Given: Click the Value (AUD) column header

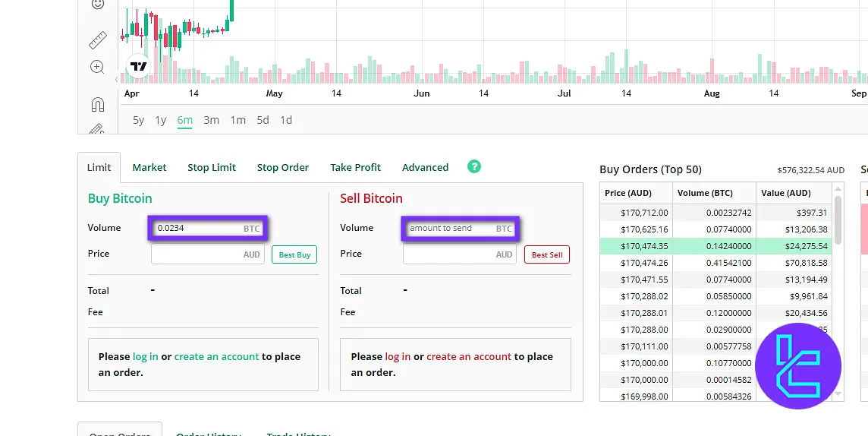Looking at the screenshot, I should click(x=794, y=193).
